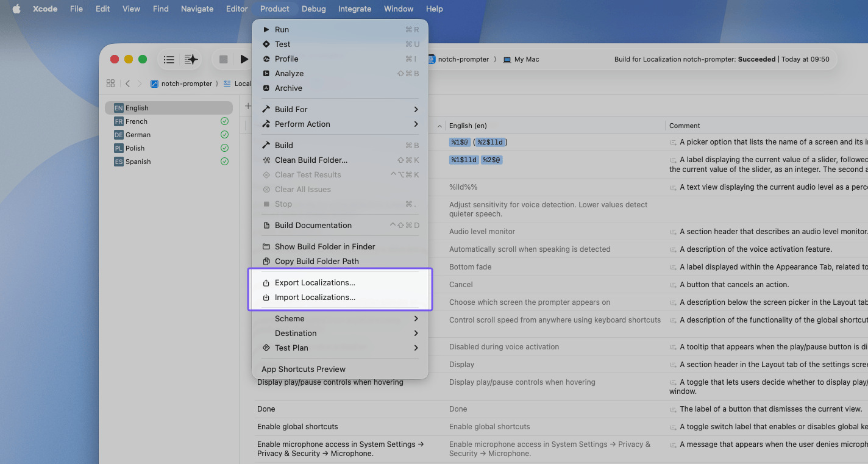
Task: Select the Run play button in the toolbar
Action: pos(243,59)
